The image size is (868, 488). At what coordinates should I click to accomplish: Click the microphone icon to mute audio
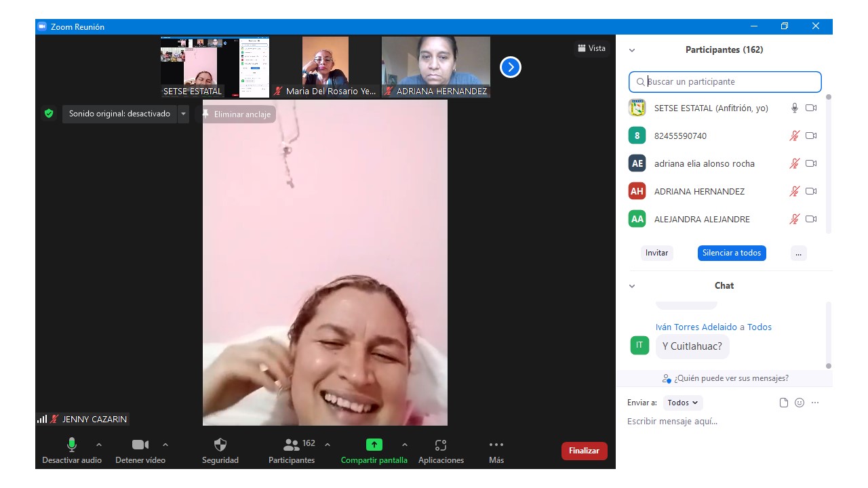coord(72,445)
